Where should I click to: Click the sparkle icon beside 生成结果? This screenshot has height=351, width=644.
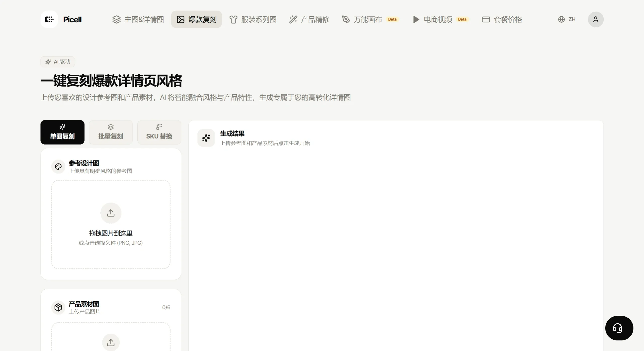(x=206, y=138)
